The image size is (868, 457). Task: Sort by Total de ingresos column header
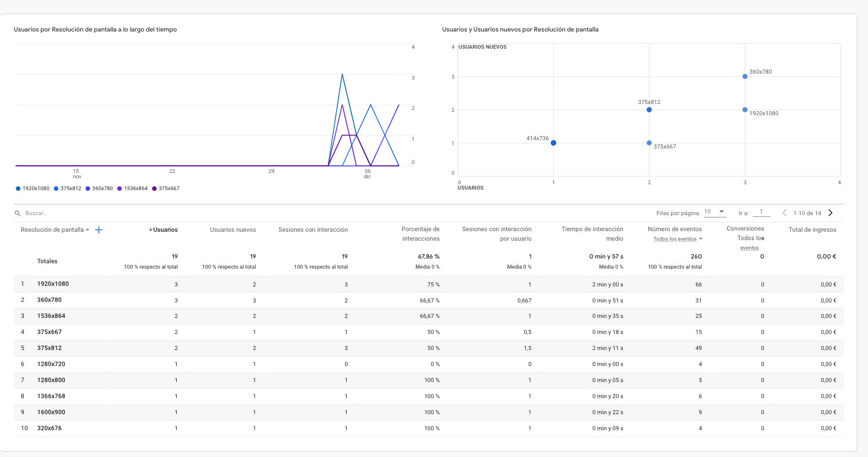coord(813,229)
